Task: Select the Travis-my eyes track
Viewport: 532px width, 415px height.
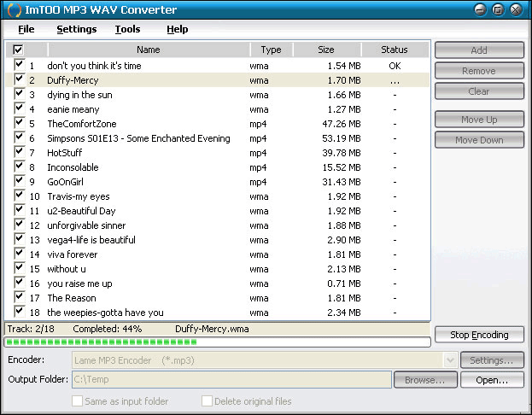Action: (x=218, y=196)
